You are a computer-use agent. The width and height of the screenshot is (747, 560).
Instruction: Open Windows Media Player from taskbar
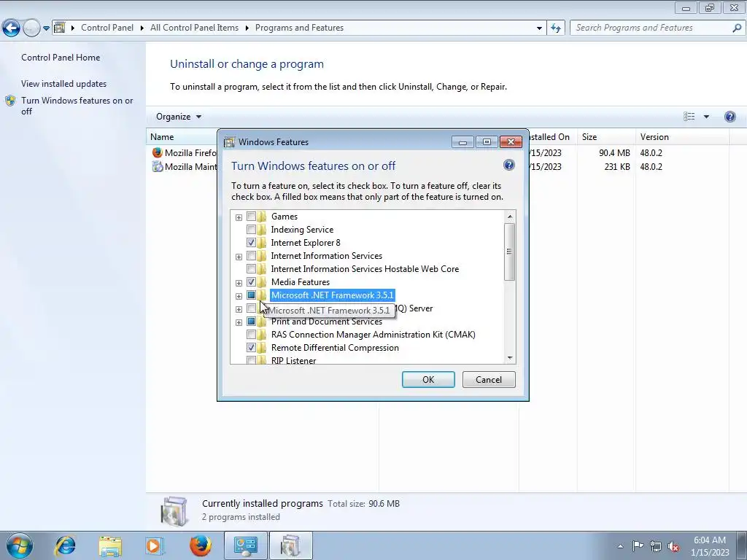pyautogui.click(x=155, y=545)
